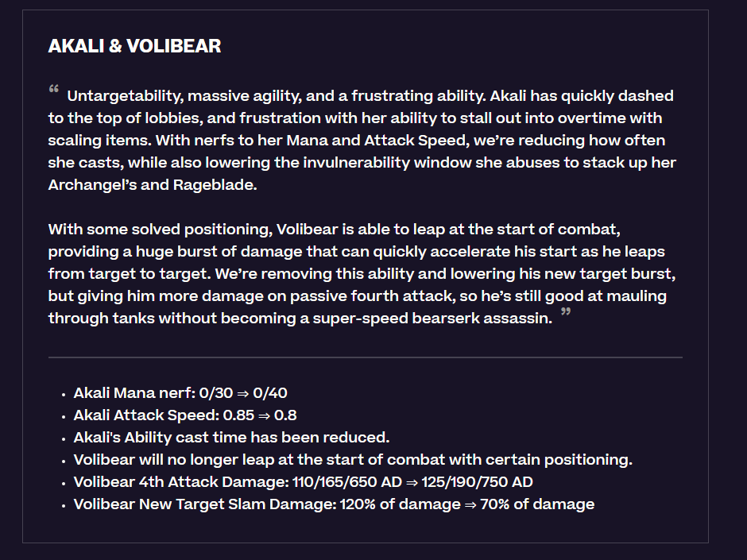Click the arrow in 4th Attack Damage line
Viewport: 747px width, 560px height.
coord(412,482)
